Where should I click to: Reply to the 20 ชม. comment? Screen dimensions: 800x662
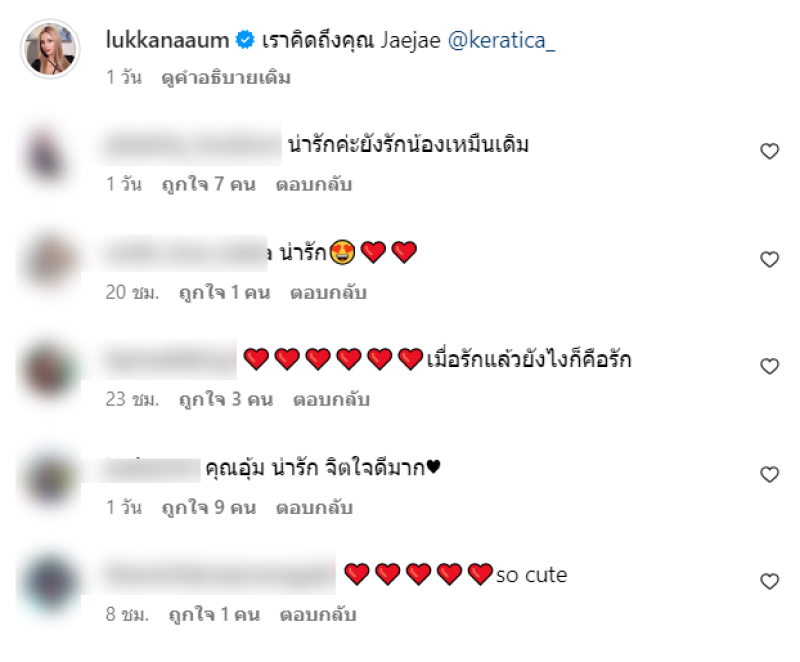(x=328, y=292)
